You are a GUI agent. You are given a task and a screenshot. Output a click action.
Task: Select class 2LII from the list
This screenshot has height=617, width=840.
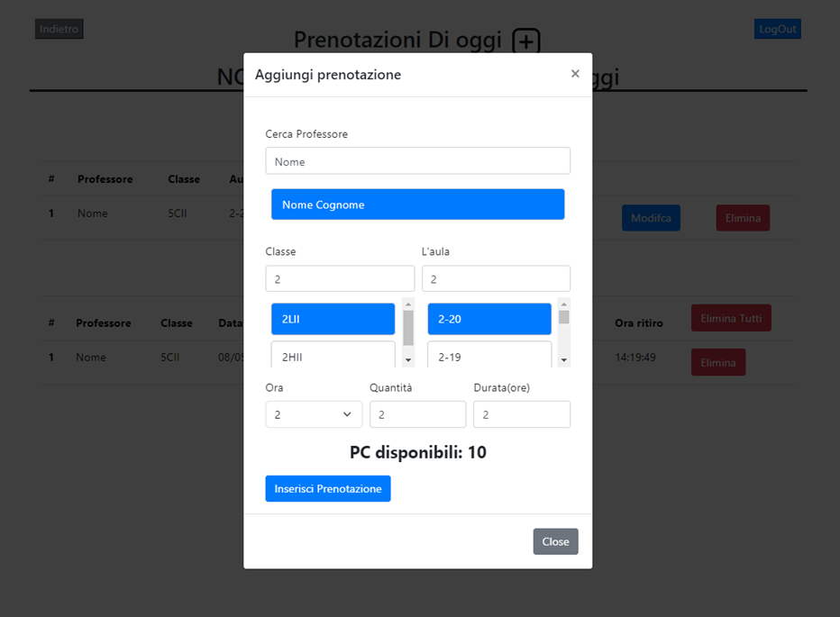(333, 319)
